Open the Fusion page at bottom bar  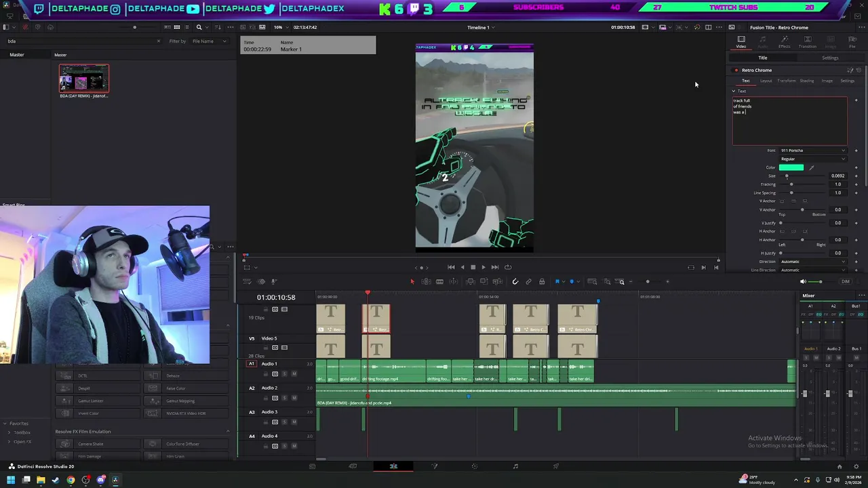(x=435, y=466)
